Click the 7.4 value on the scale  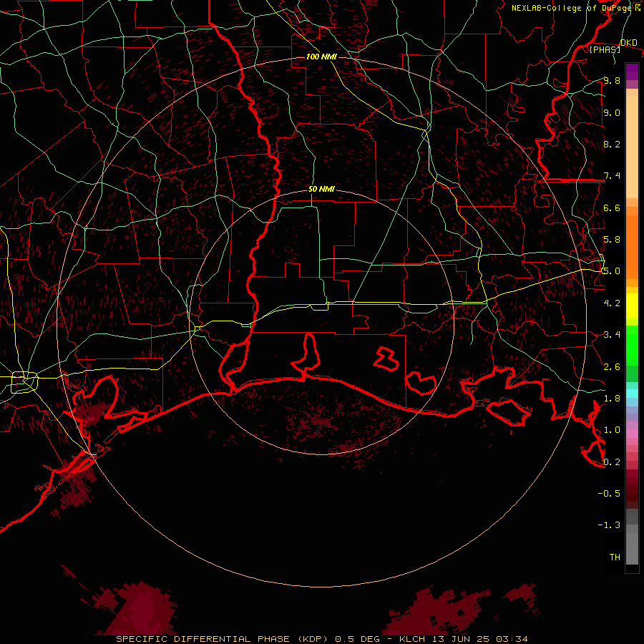coord(612,176)
